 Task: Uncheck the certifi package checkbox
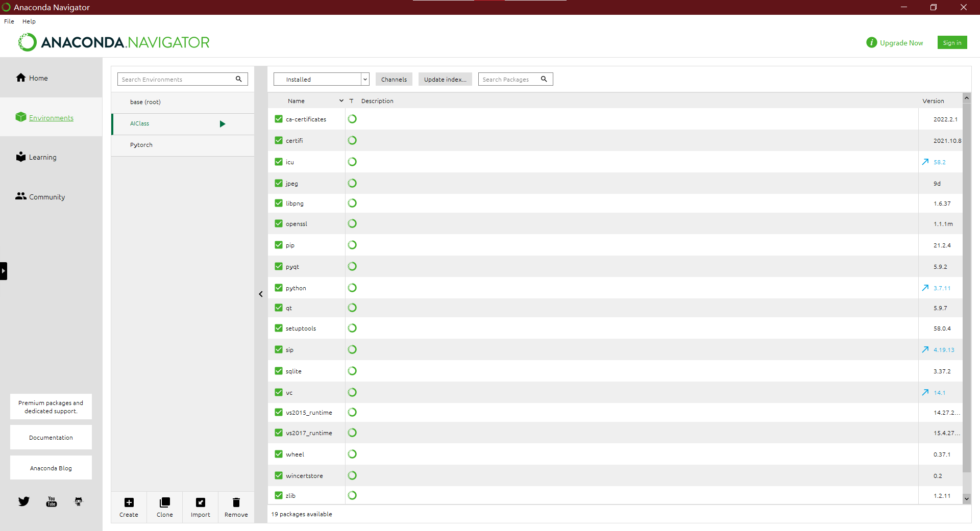[x=279, y=140]
